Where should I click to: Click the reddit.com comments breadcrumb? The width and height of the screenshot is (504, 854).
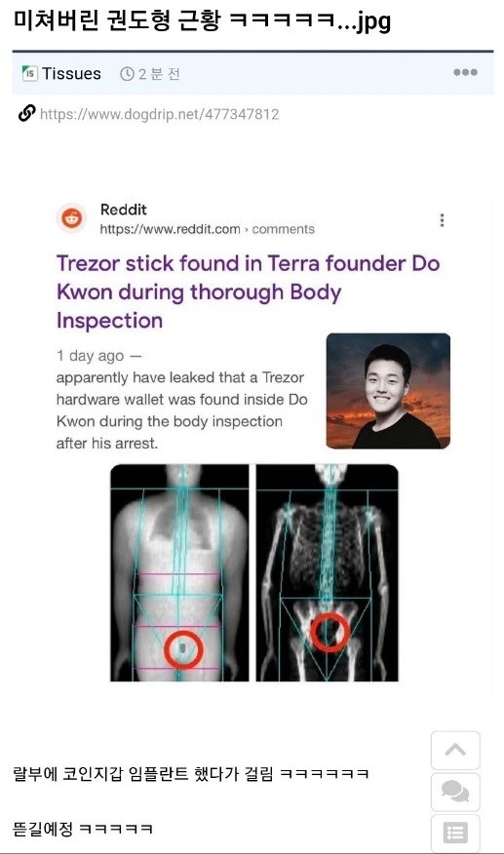pyautogui.click(x=207, y=229)
